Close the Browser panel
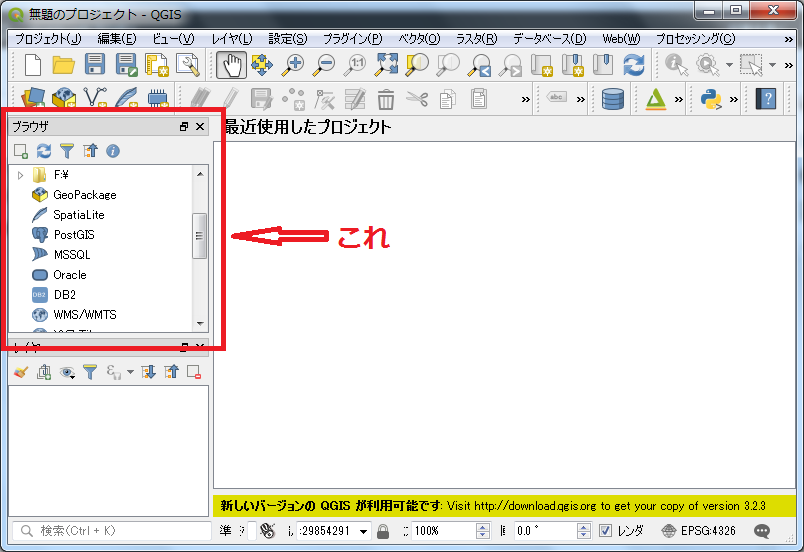This screenshot has width=804, height=552. coord(200,127)
